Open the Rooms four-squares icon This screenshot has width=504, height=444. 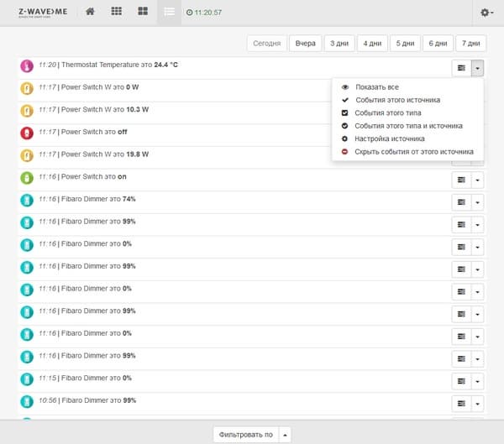[x=143, y=12]
